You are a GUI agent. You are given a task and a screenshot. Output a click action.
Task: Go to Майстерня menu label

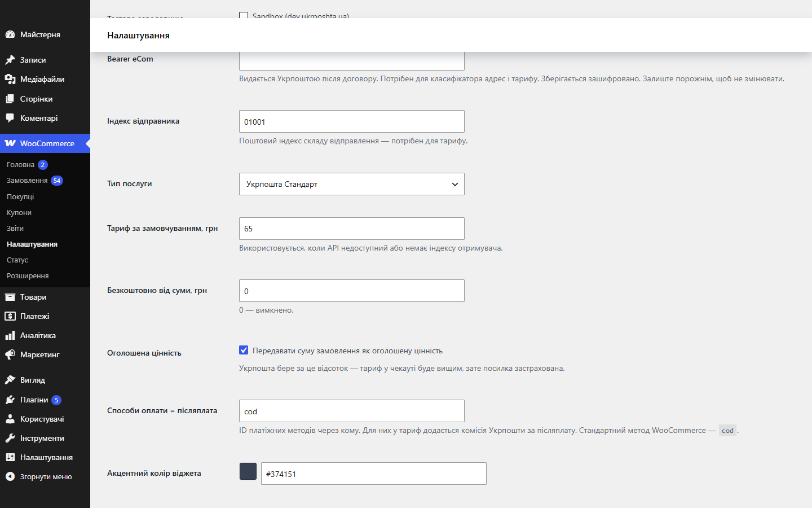40,34
